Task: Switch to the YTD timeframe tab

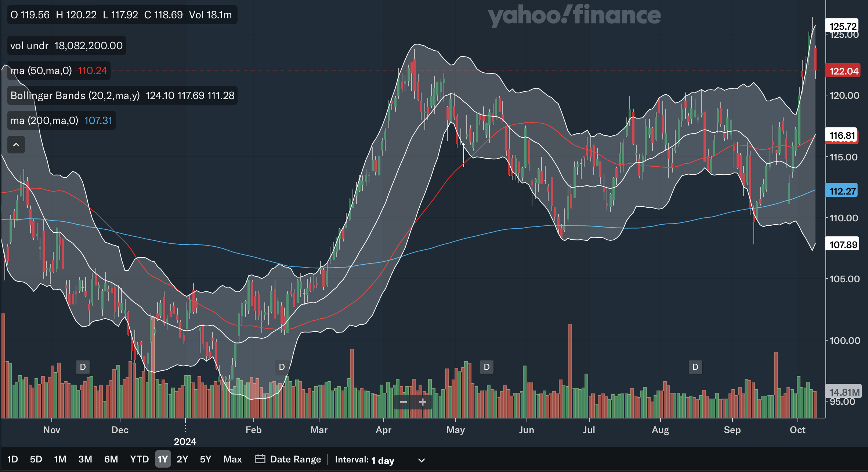Action: pyautogui.click(x=140, y=459)
